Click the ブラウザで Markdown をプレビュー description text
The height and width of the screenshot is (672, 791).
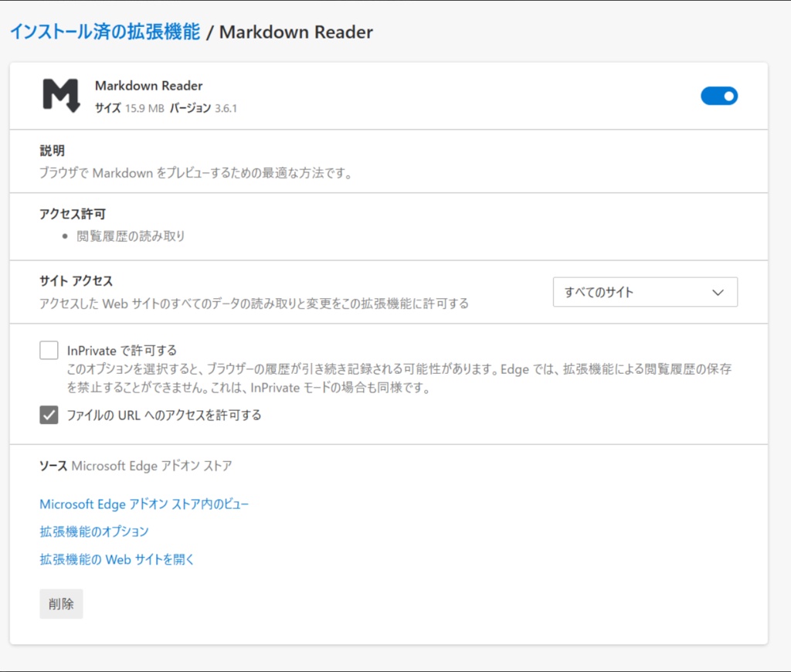pyautogui.click(x=195, y=173)
